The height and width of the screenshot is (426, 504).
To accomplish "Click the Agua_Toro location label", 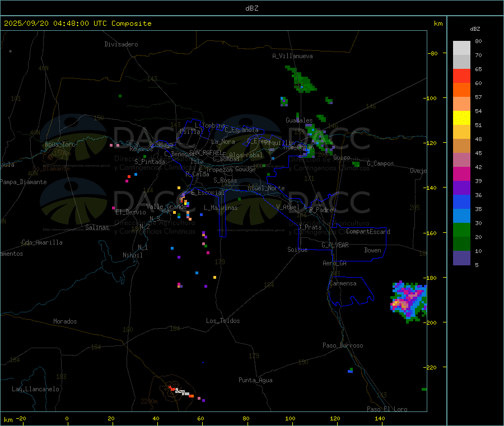I will tap(60, 144).
